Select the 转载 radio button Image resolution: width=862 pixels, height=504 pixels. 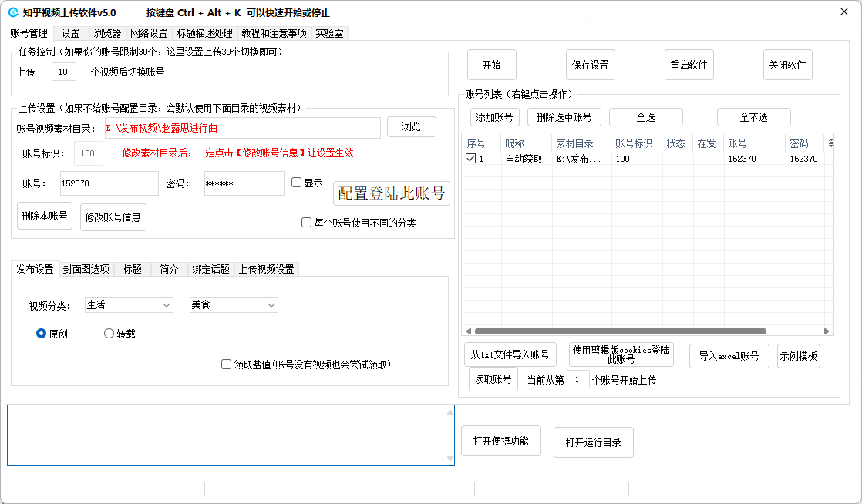point(109,334)
